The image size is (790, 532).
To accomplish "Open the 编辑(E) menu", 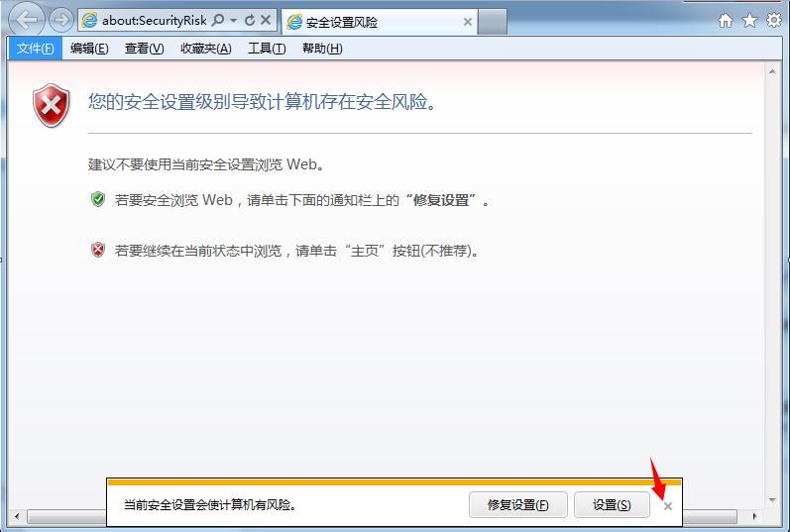I will click(x=89, y=49).
